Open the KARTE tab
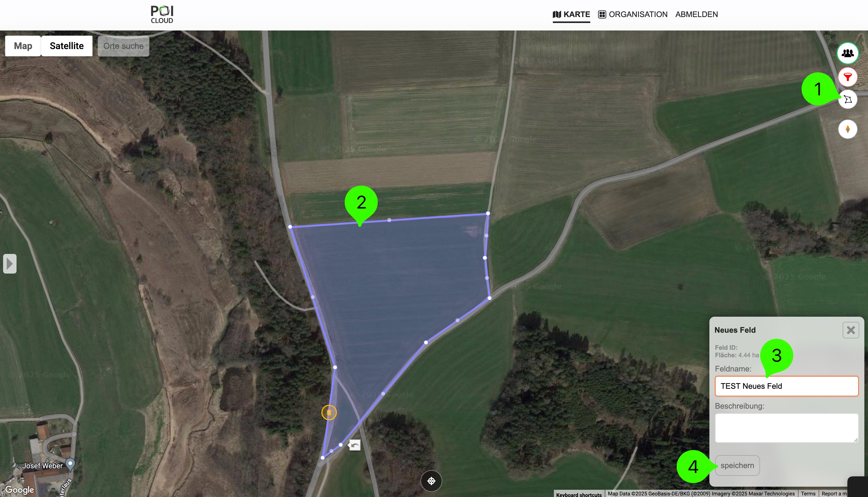Viewport: 868px width, 497px height. (571, 15)
